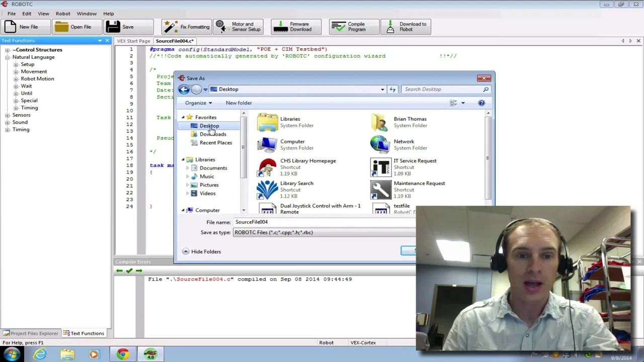Open Windows Media Player from the taskbar
The height and width of the screenshot is (362, 644).
coord(94,354)
